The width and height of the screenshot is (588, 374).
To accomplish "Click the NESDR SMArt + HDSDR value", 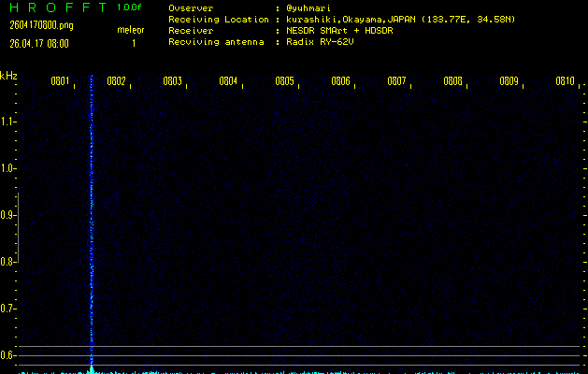I will click(x=339, y=30).
